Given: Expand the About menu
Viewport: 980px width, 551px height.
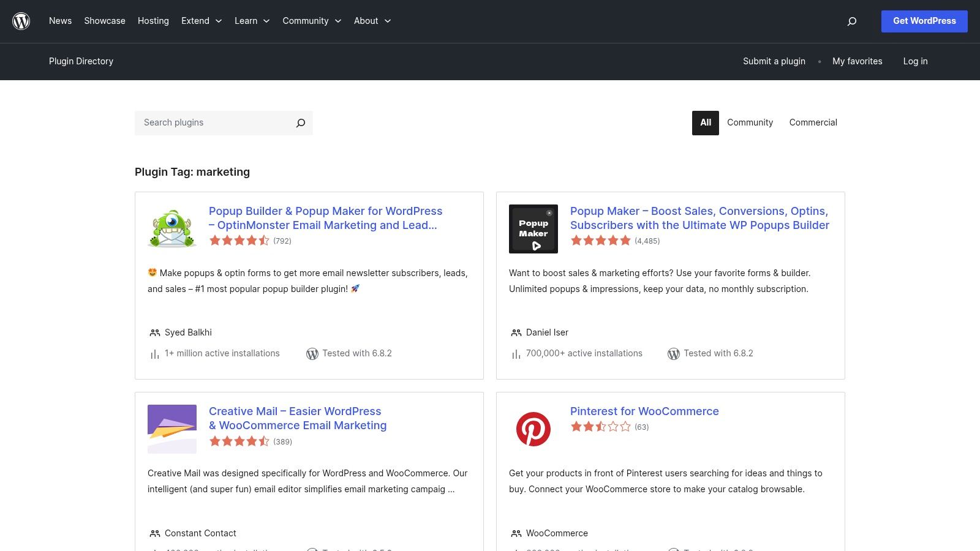Looking at the screenshot, I should tap(372, 21).
